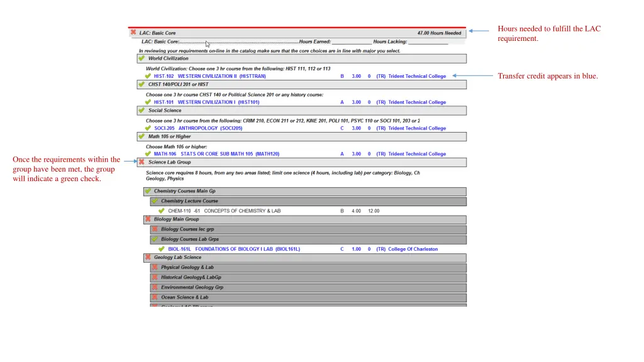Image resolution: width=644 pixels, height=362 pixels.
Task: Click the Hours Lacking blank field
Action: (x=428, y=42)
